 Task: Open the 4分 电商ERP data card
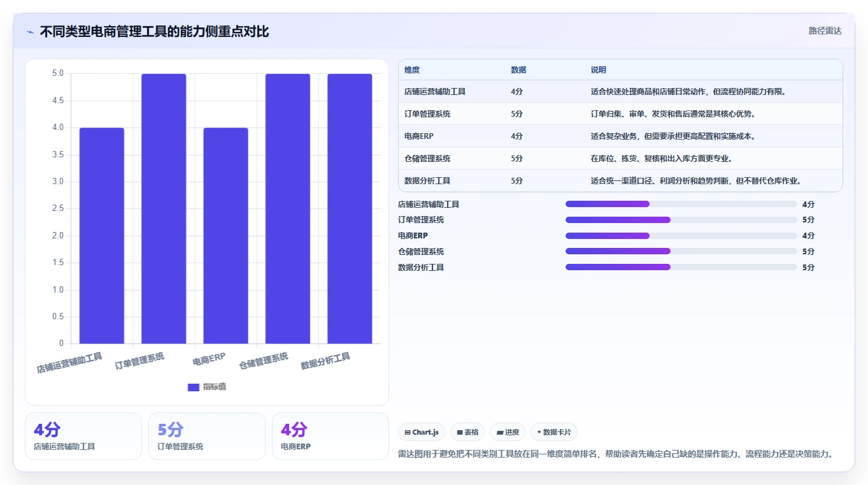331,437
